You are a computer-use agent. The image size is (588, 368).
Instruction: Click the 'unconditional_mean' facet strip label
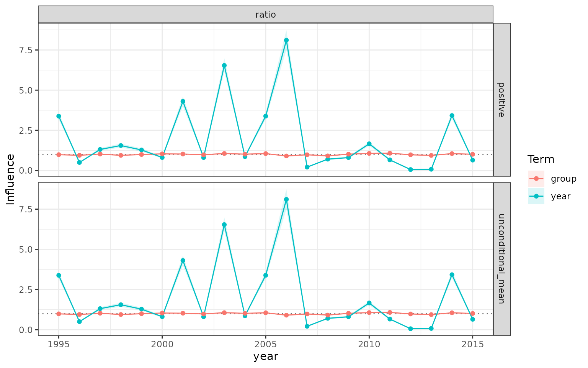point(501,259)
